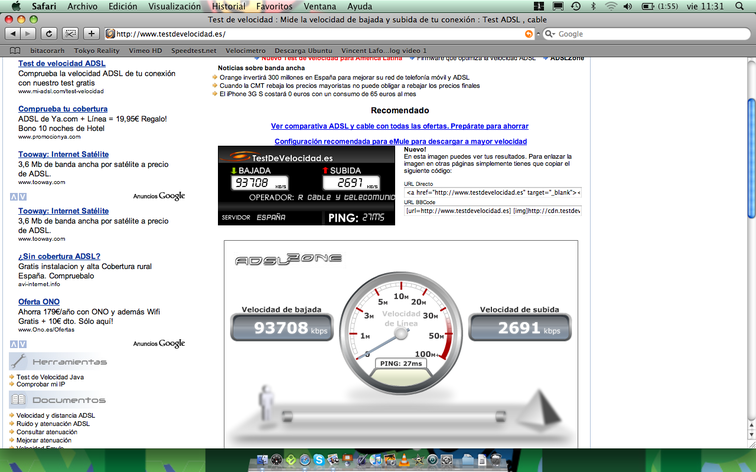This screenshot has width=756, height=472.
Task: Open the Spaces menu bar icon
Action: [x=539, y=6]
